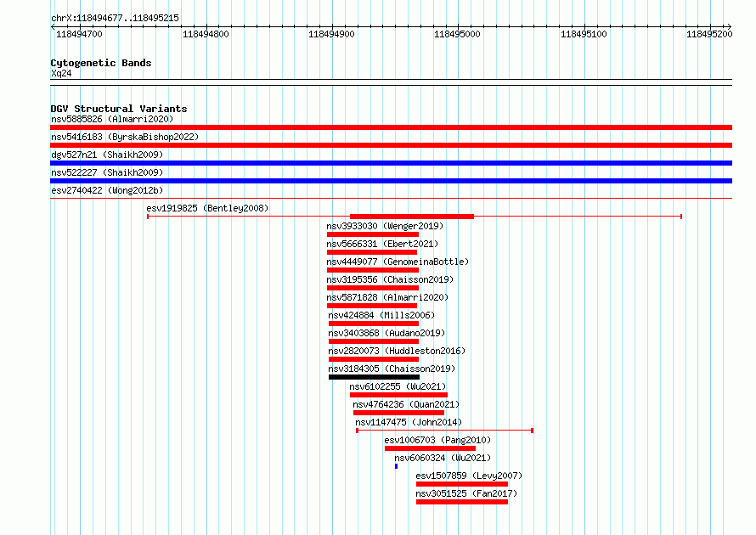Image resolution: width=756 pixels, height=535 pixels.
Task: Select the red bar under nsv4764236
Action: click(398, 413)
